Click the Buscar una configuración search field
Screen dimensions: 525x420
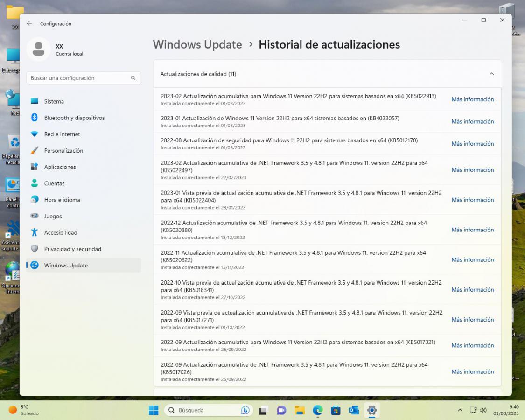(79, 78)
